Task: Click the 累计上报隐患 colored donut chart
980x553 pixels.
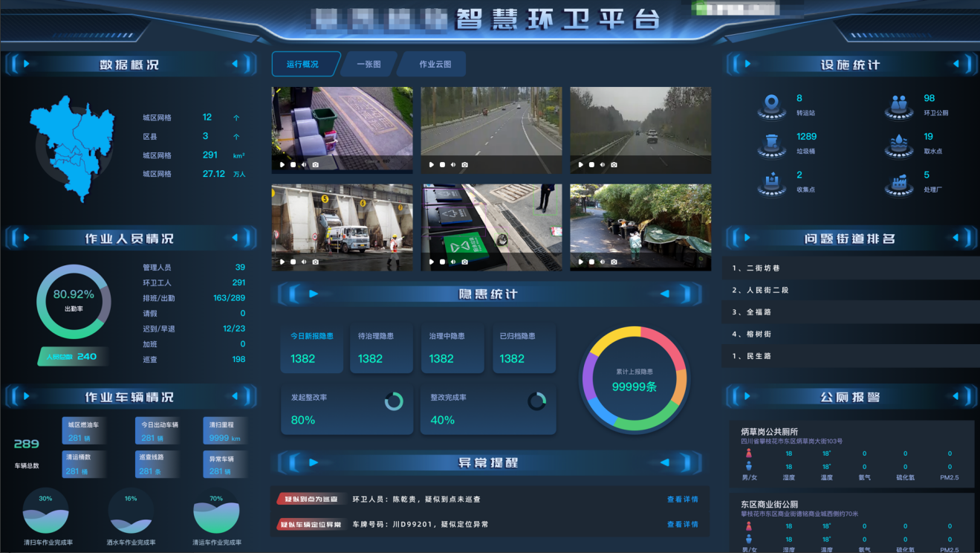Action: [634, 379]
